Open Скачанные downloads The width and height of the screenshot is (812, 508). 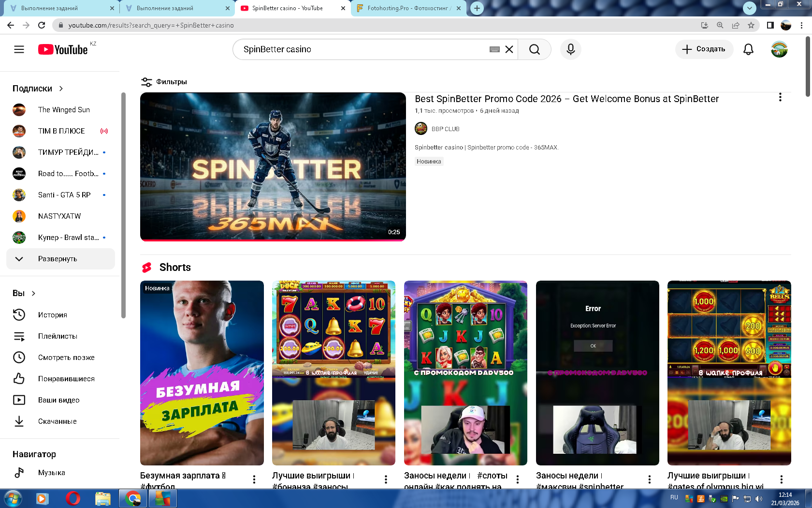(x=61, y=421)
